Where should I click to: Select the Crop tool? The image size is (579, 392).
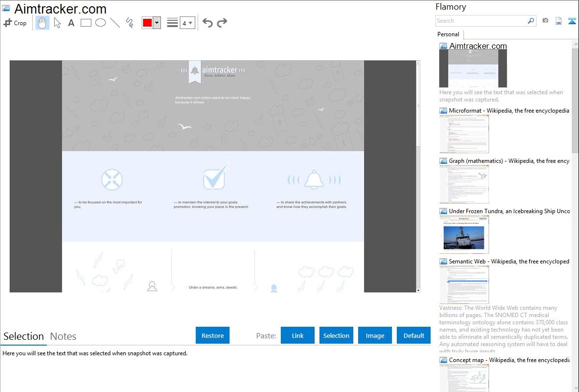click(x=15, y=23)
